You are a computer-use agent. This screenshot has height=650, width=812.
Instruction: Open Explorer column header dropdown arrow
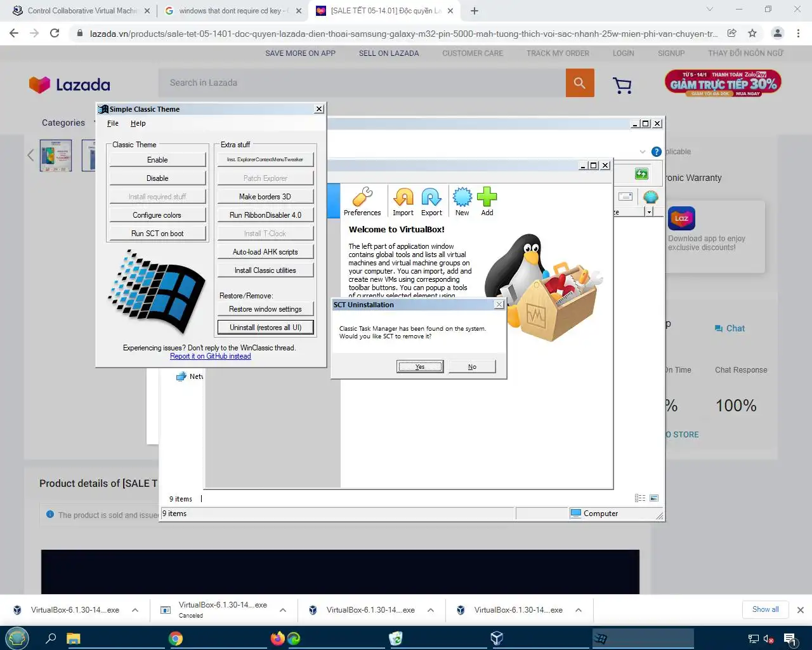(649, 212)
